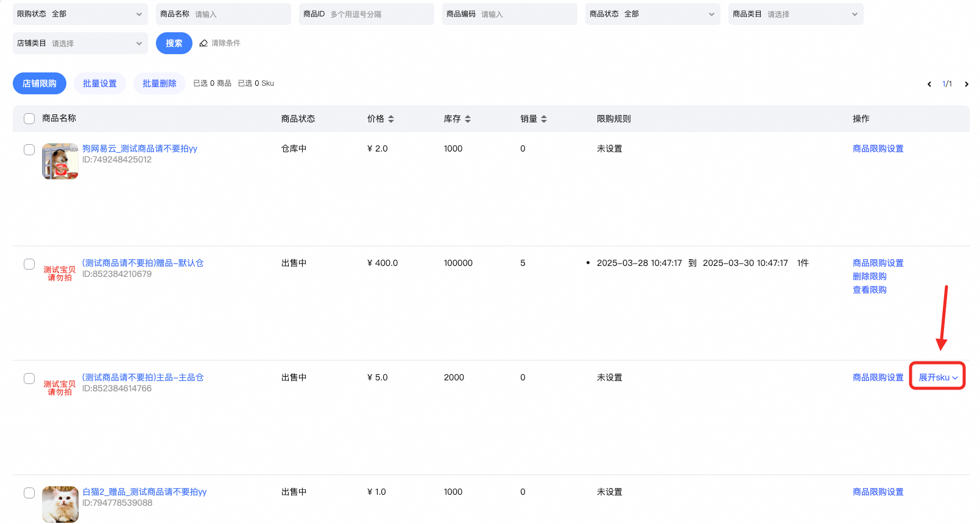The height and width of the screenshot is (524, 980).
Task: Open the 商品状态 filter dropdown
Action: (x=653, y=14)
